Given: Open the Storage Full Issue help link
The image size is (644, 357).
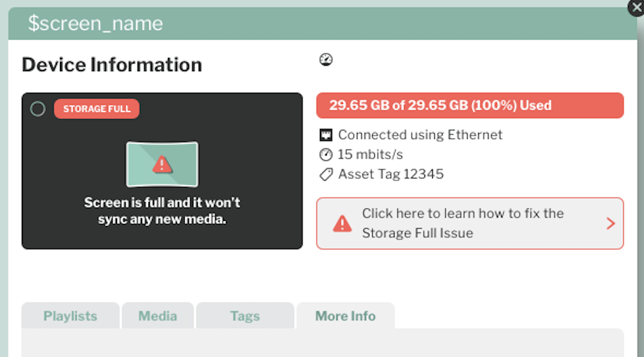Looking at the screenshot, I should pyautogui.click(x=470, y=224).
